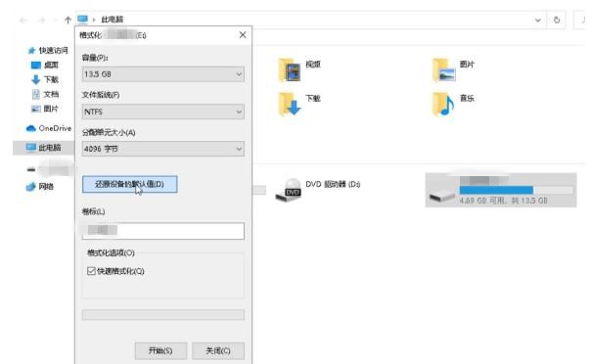Screen dimensions: 593x364
Task: Click the 开始(S) start button
Action: pyautogui.click(x=160, y=350)
